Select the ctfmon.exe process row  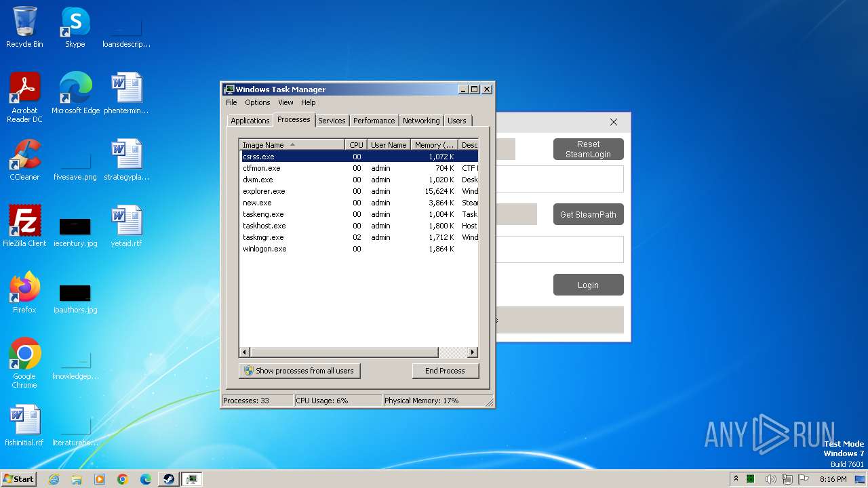click(x=359, y=168)
